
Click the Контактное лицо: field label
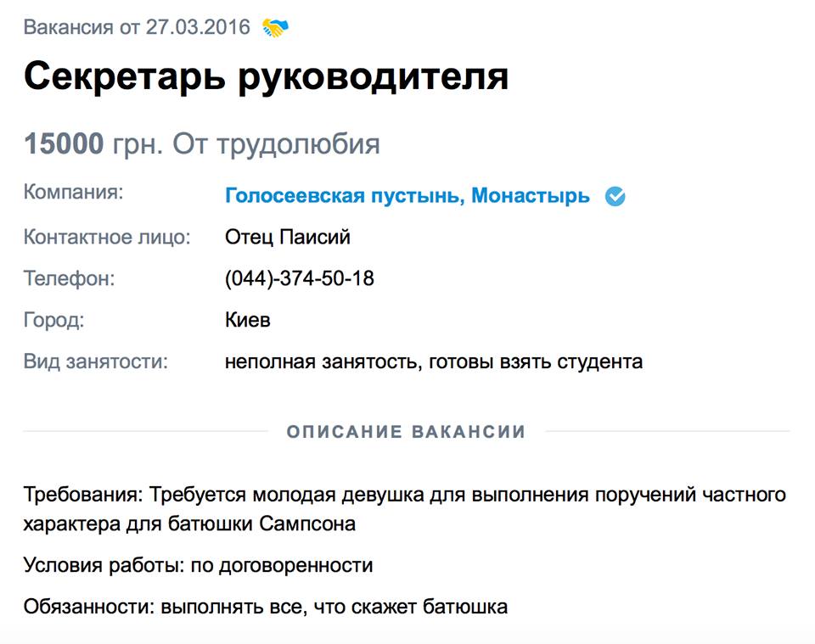[107, 237]
